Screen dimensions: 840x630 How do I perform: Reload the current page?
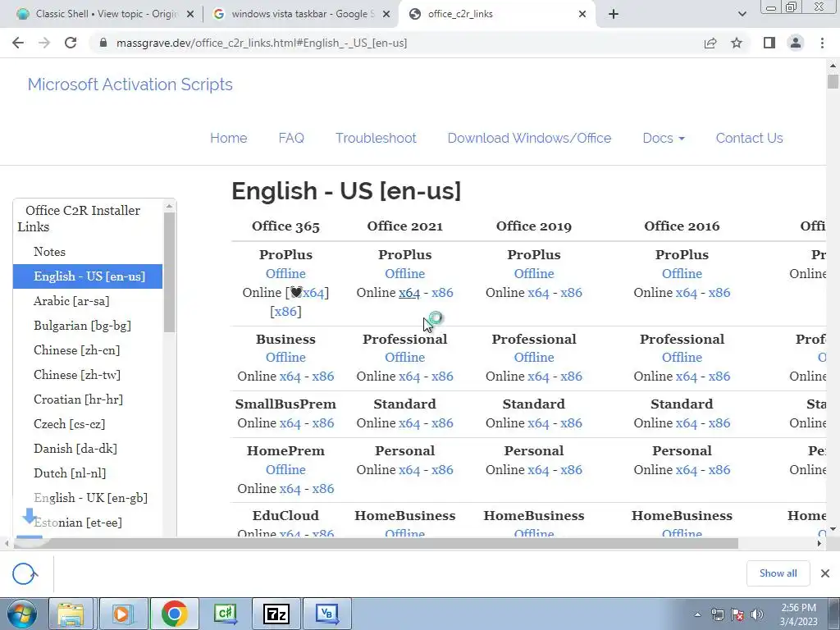(x=71, y=43)
